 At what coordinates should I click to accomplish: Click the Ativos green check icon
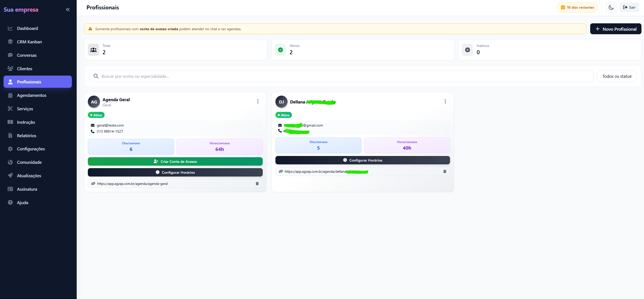tap(280, 50)
